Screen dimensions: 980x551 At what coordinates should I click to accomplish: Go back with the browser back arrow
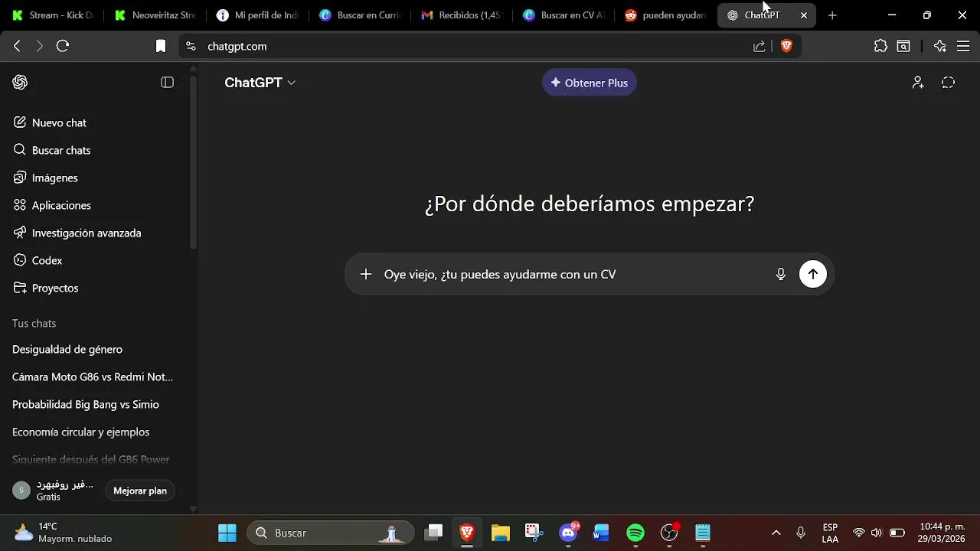[17, 46]
